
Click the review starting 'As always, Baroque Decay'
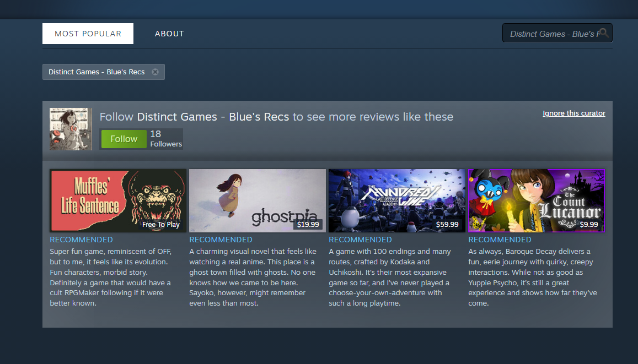533,278
